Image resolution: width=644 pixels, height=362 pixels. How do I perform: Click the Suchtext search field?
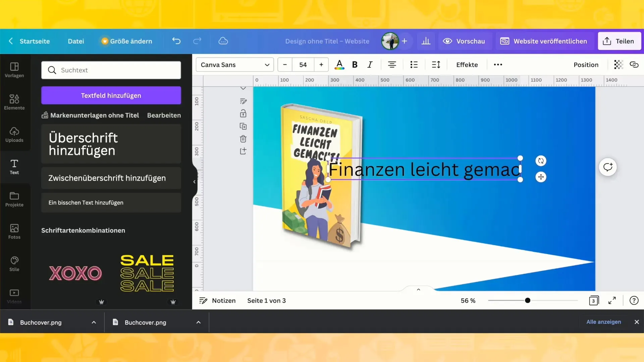coord(111,70)
